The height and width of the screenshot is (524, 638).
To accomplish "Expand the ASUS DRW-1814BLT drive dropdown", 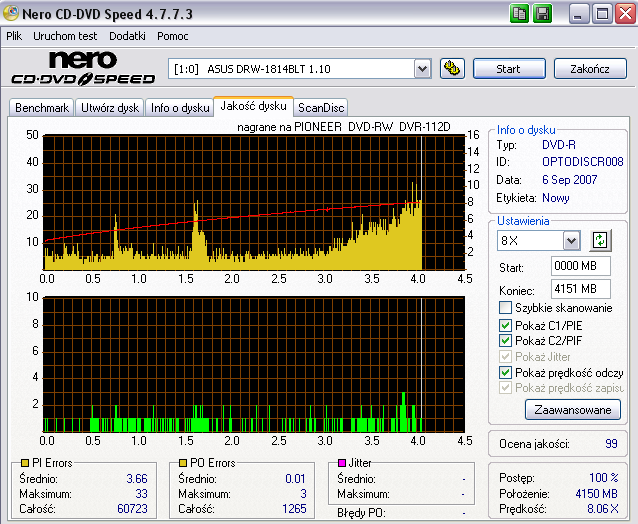I will [x=422, y=69].
